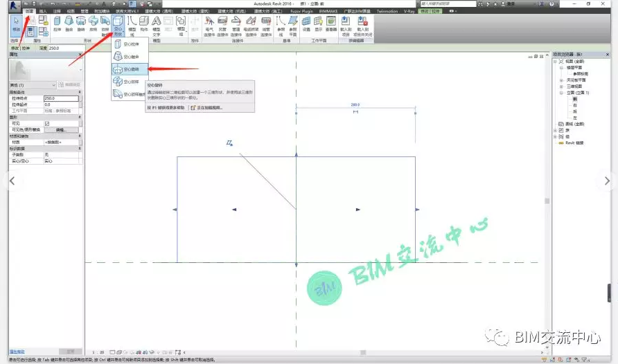Click the Revolve (旋转) shape tool
The width and height of the screenshot is (618, 364).
[81, 24]
